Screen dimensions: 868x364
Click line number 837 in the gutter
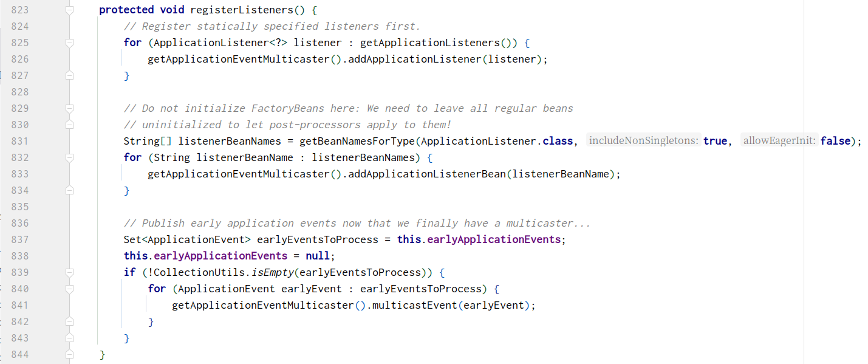[x=20, y=239]
